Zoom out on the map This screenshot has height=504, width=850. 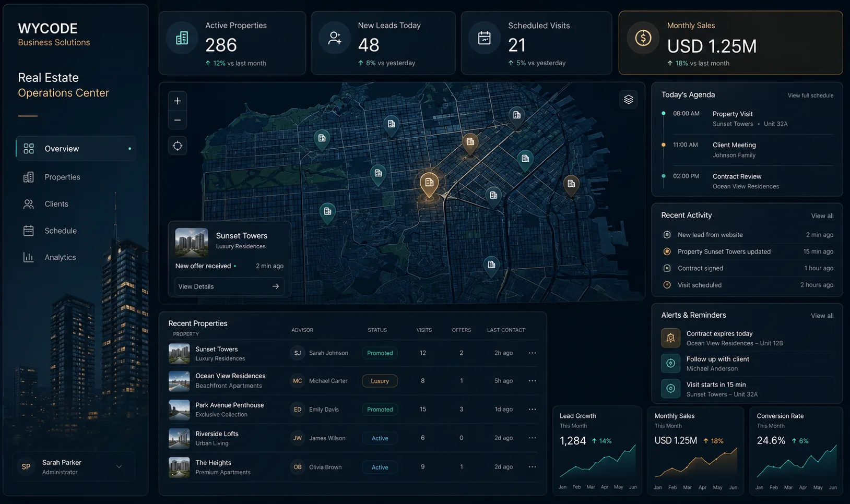click(x=178, y=120)
